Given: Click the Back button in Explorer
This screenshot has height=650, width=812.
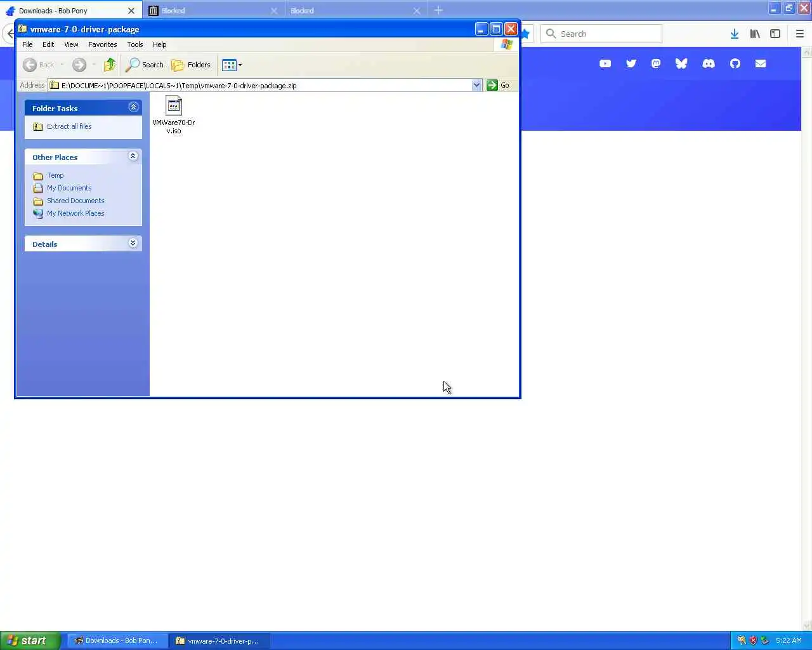Looking at the screenshot, I should (x=39, y=65).
